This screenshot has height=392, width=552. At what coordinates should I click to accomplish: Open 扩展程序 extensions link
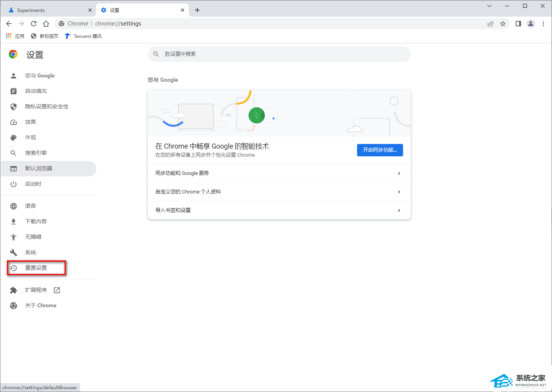[x=36, y=290]
